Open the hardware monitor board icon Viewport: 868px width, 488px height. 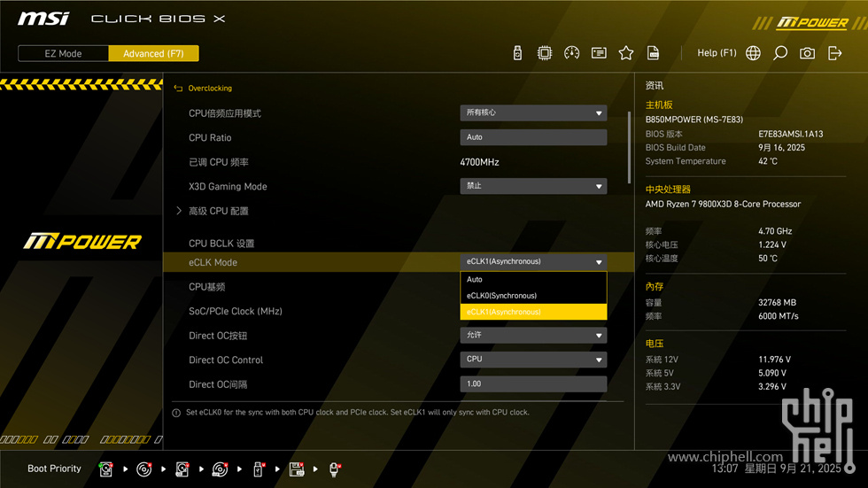pyautogui.click(x=599, y=53)
